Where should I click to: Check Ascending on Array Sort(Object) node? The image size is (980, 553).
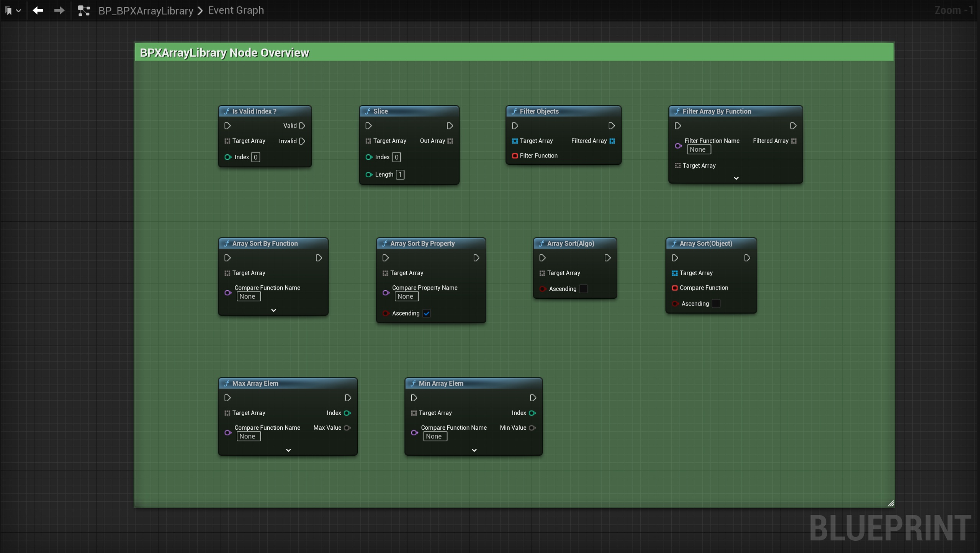716,304
